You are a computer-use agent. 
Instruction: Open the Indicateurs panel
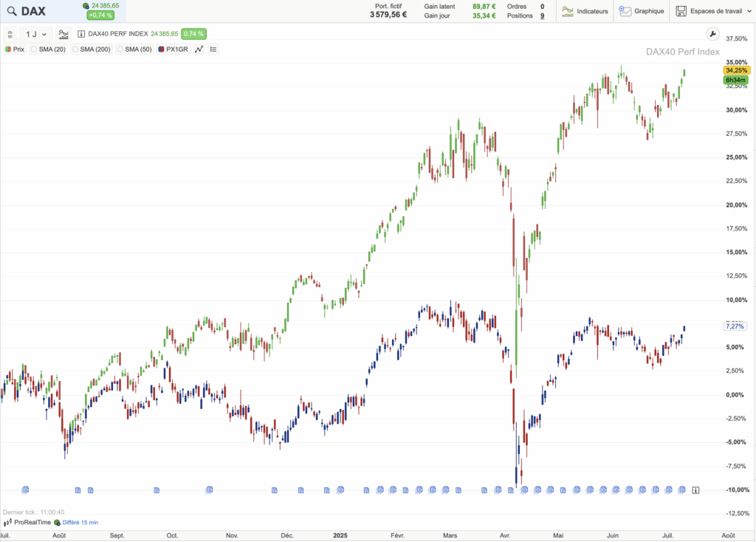click(585, 11)
